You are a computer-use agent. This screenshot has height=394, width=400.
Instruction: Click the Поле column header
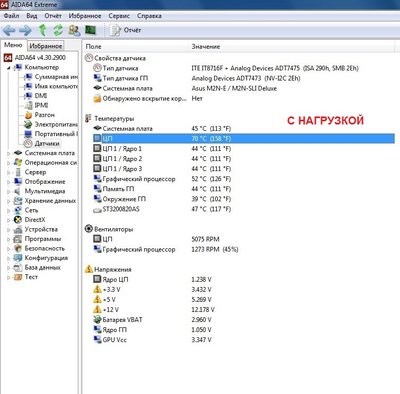pyautogui.click(x=93, y=47)
